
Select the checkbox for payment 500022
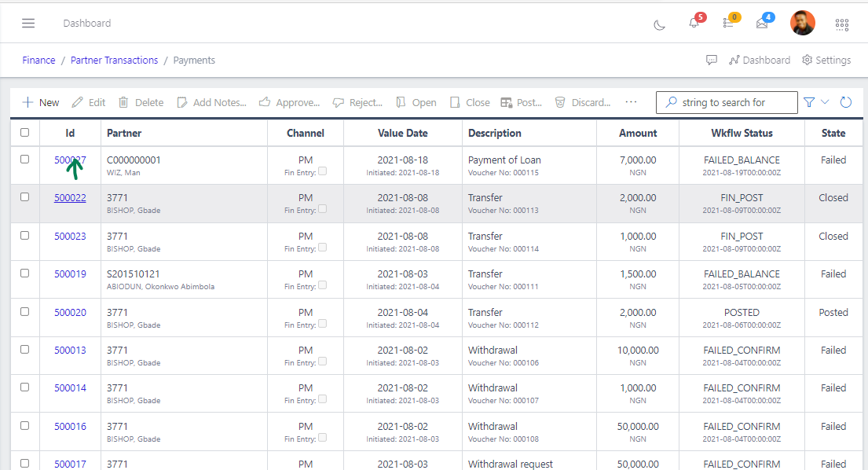[x=24, y=198]
